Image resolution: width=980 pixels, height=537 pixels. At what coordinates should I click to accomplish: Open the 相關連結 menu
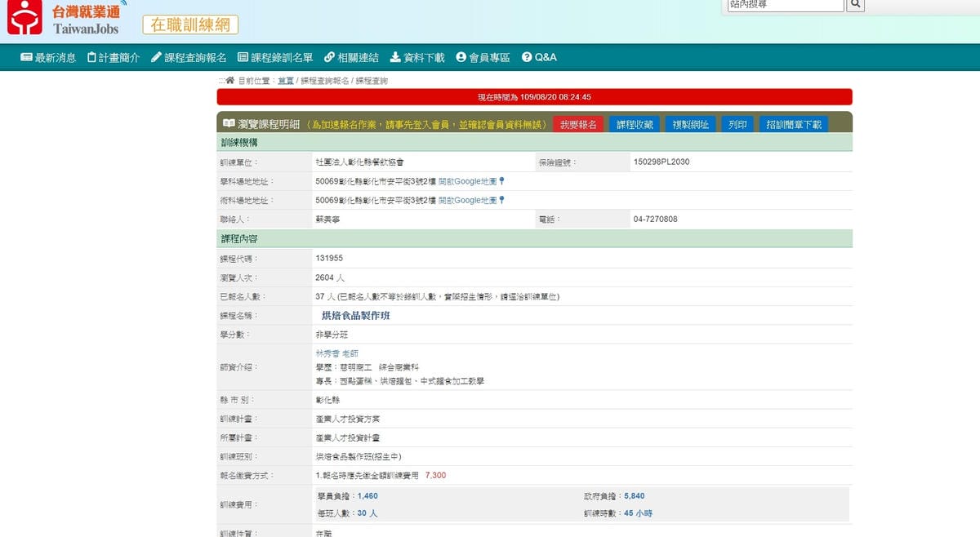(x=351, y=57)
